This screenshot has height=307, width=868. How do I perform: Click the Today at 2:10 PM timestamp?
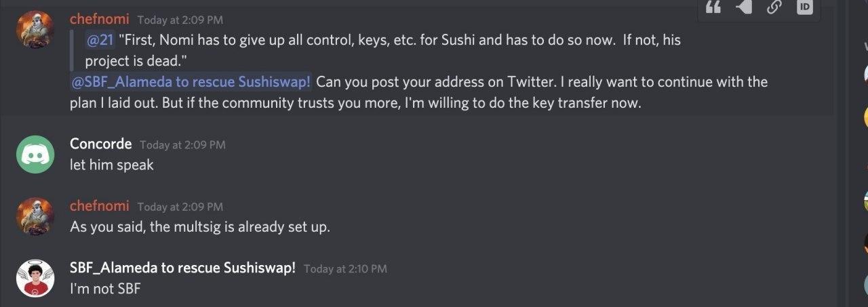pyautogui.click(x=345, y=268)
